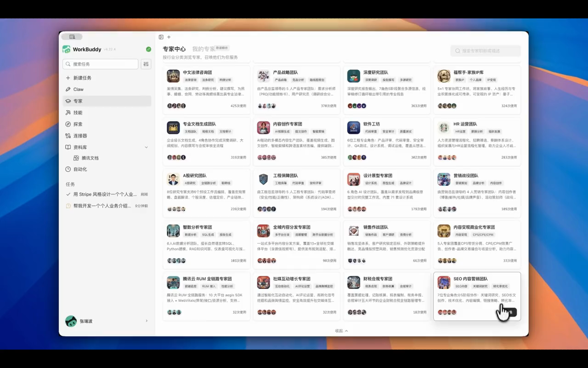The height and width of the screenshot is (368, 588).
Task: Open the Stripe 风格设计 task
Action: (x=107, y=195)
